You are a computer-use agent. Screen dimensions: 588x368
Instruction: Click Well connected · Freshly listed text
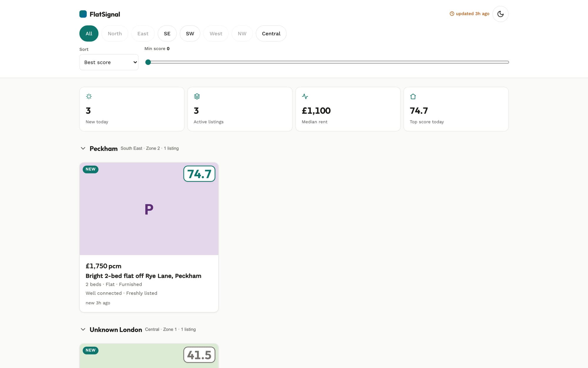tap(121, 293)
